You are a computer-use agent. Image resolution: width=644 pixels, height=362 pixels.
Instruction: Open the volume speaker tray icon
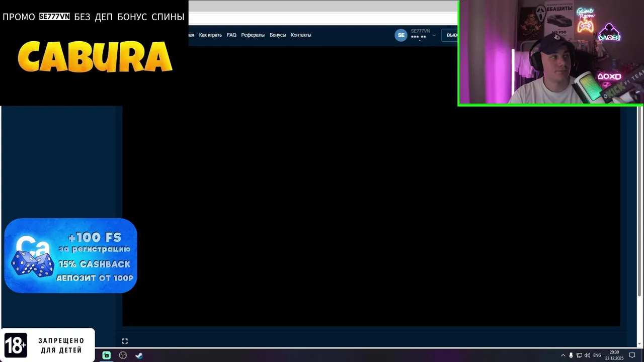[x=587, y=355]
